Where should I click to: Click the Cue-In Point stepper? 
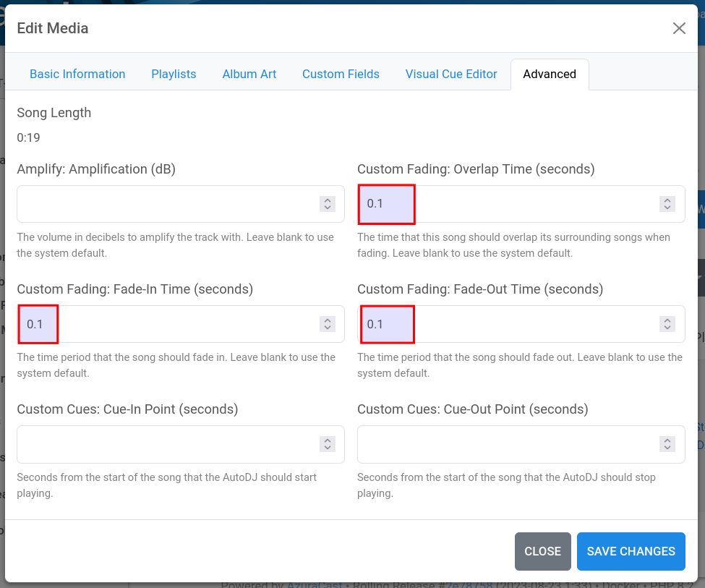coord(327,444)
